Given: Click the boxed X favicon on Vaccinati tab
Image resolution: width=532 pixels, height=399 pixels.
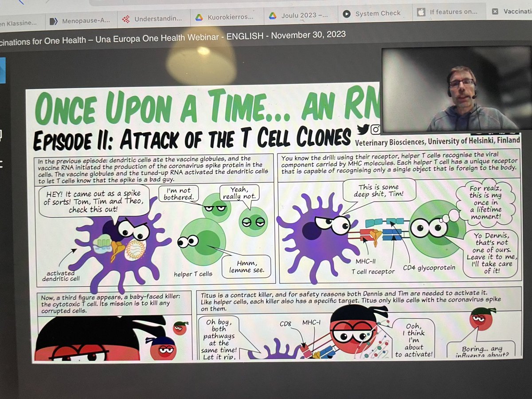Looking at the screenshot, I should click(x=495, y=12).
